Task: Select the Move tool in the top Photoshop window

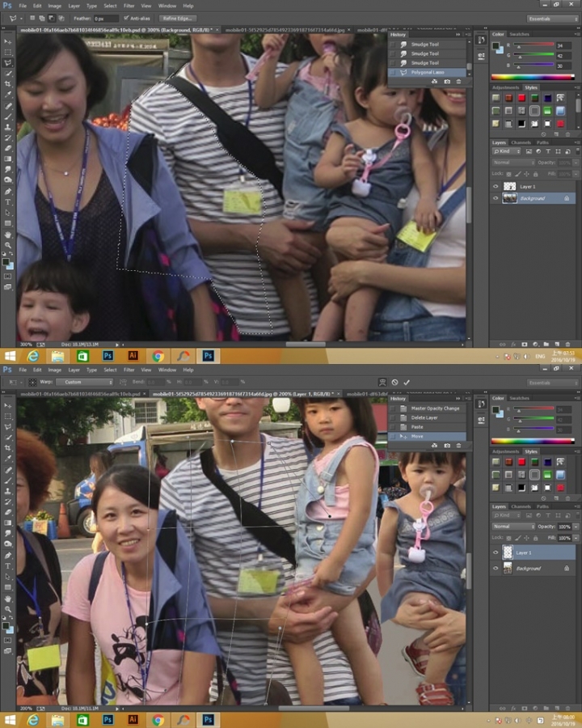Action: point(8,42)
